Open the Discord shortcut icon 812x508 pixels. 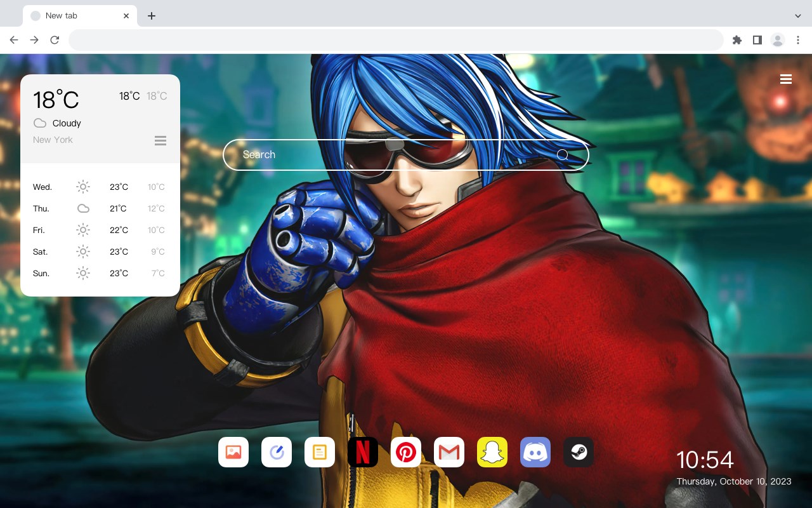(x=535, y=452)
